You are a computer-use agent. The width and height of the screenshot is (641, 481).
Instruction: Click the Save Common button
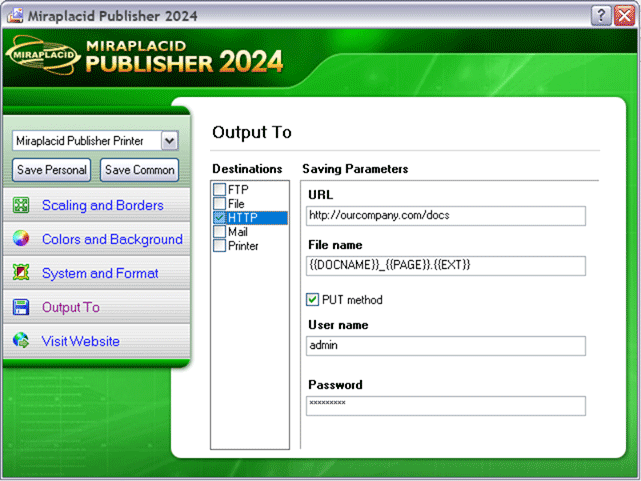(x=140, y=170)
